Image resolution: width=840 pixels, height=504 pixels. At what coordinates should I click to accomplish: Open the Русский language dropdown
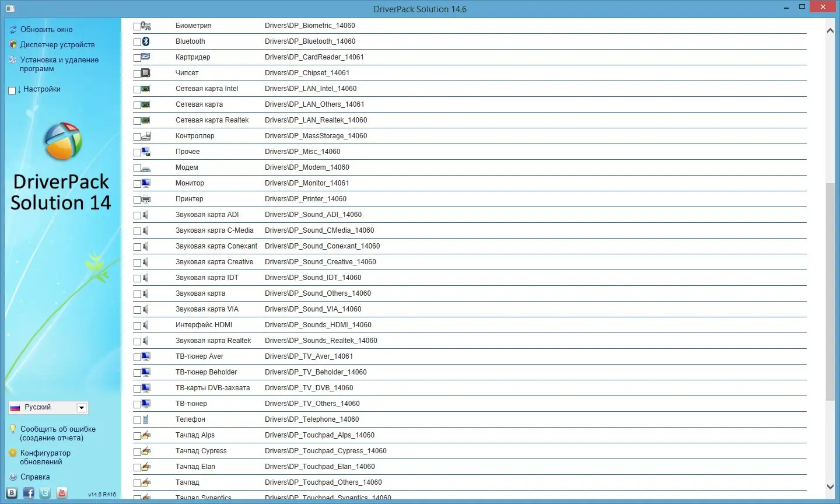(48, 407)
